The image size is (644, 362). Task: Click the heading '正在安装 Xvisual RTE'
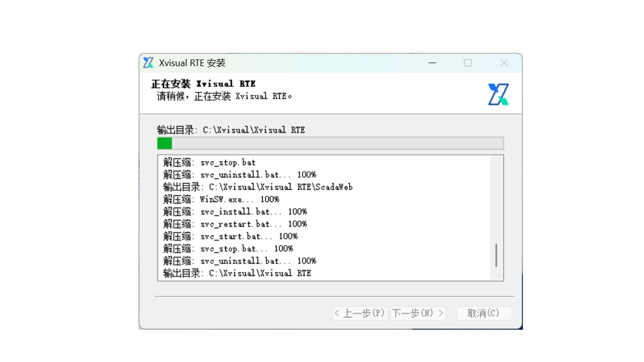click(203, 84)
